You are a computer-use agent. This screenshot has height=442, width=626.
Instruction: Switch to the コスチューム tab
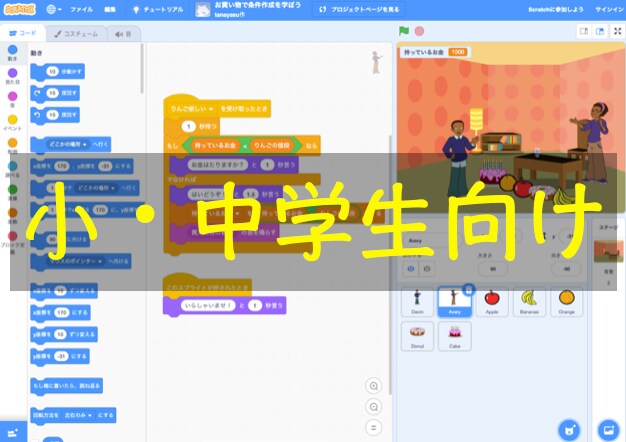point(76,34)
